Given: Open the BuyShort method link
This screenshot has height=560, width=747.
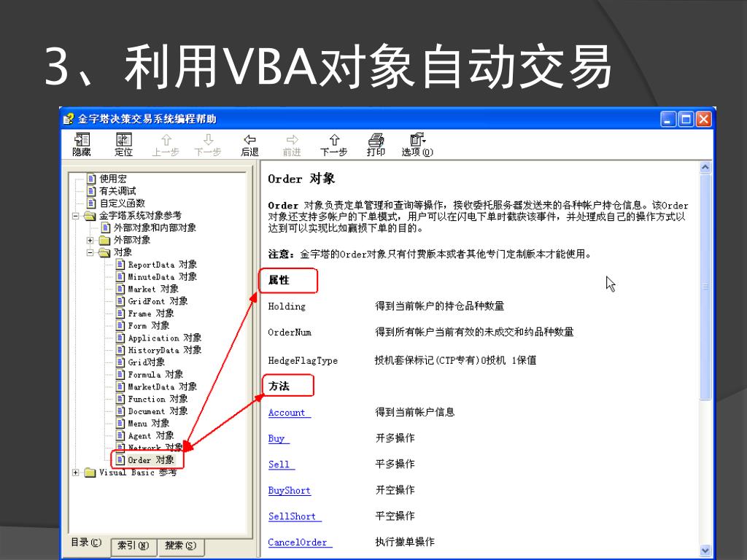Looking at the screenshot, I should [x=289, y=491].
